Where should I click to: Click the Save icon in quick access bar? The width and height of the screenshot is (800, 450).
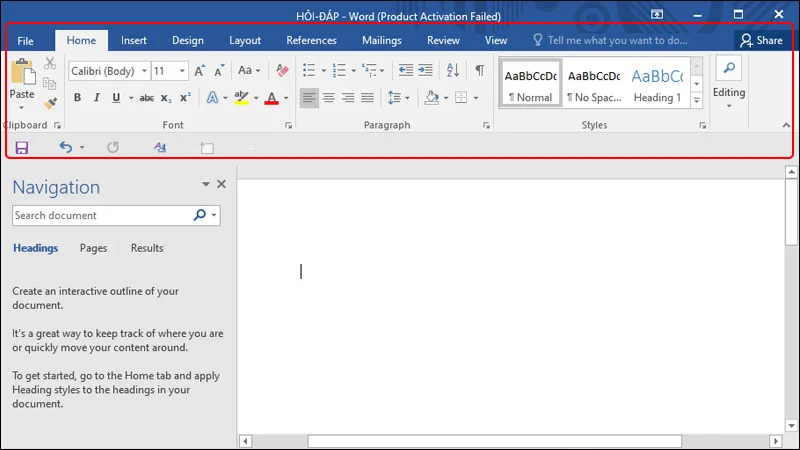click(22, 148)
